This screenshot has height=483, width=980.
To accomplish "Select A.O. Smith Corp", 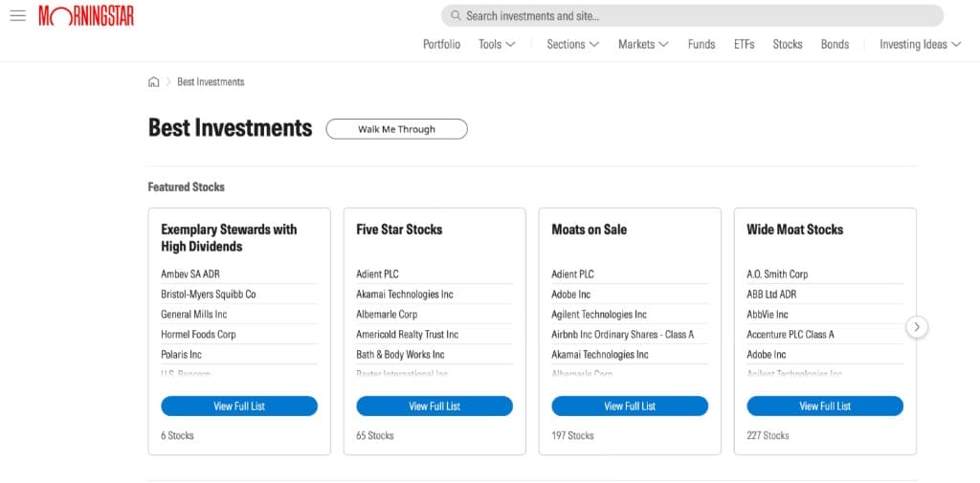I will [777, 274].
